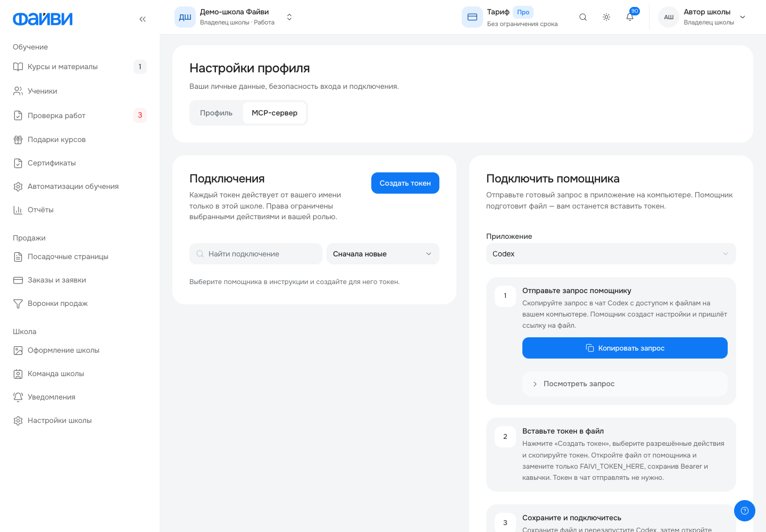Open Автоматизации обучения menu item
766x532 pixels.
[80, 186]
